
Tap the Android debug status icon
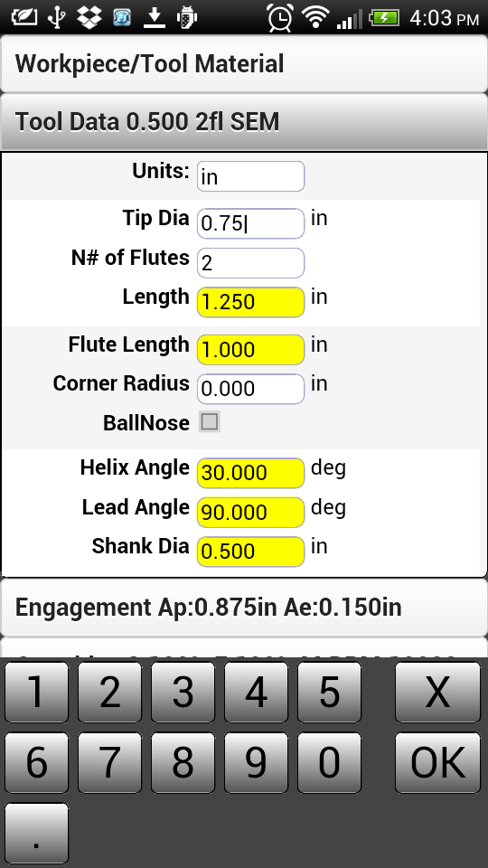(x=187, y=18)
